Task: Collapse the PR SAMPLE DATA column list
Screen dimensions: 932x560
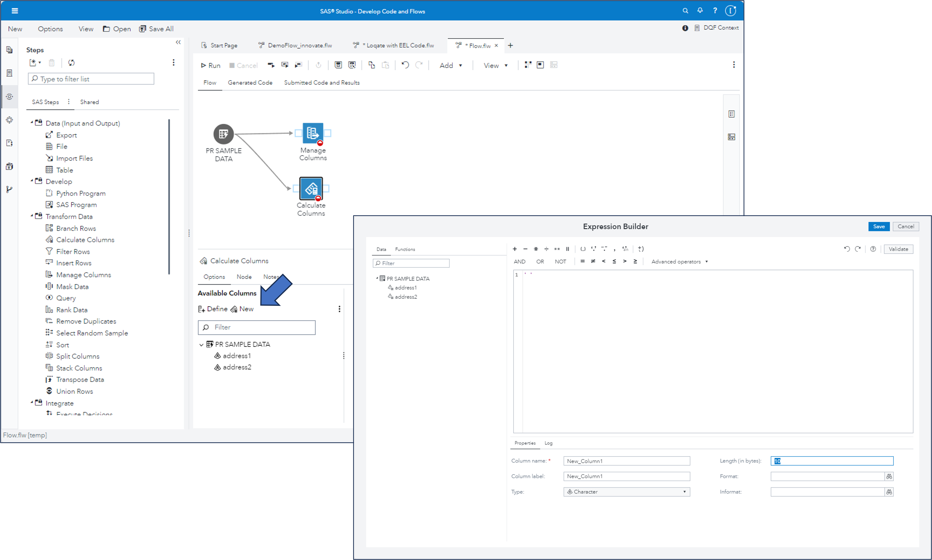Action: point(201,344)
